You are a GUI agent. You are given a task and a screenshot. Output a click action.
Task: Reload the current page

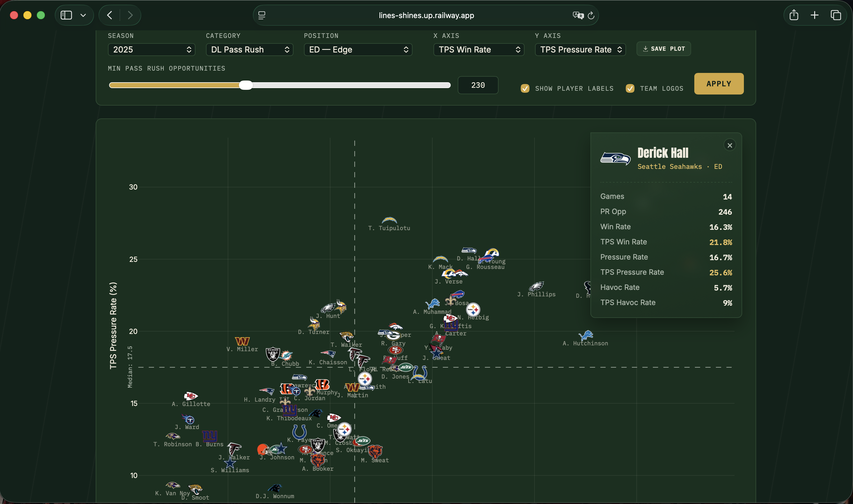591,15
